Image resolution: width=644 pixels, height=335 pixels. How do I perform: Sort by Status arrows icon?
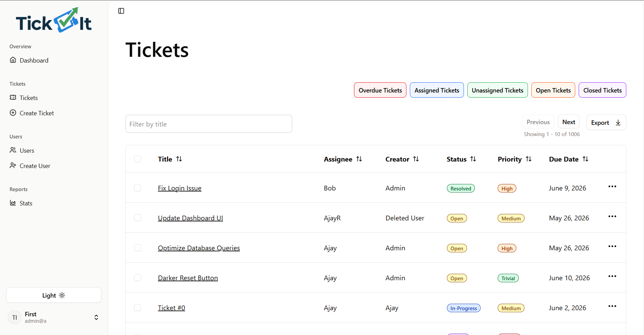[x=473, y=159]
